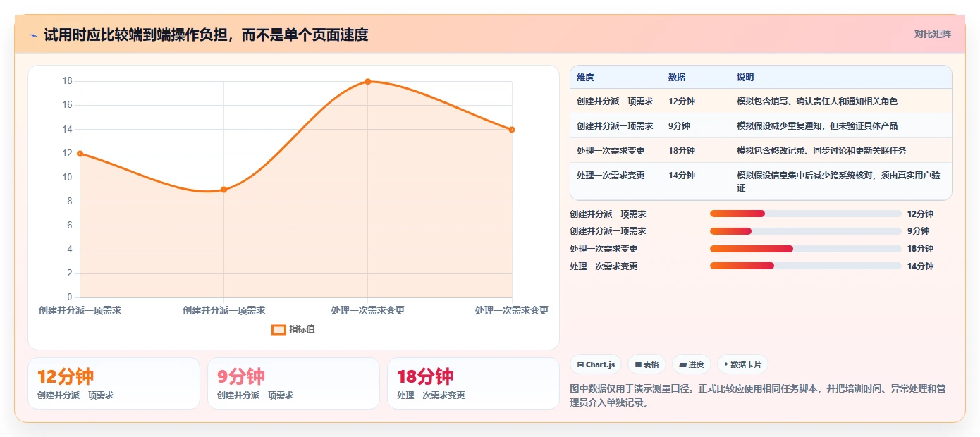Select the Chart.js tag chip
The height and width of the screenshot is (437, 980).
click(596, 364)
